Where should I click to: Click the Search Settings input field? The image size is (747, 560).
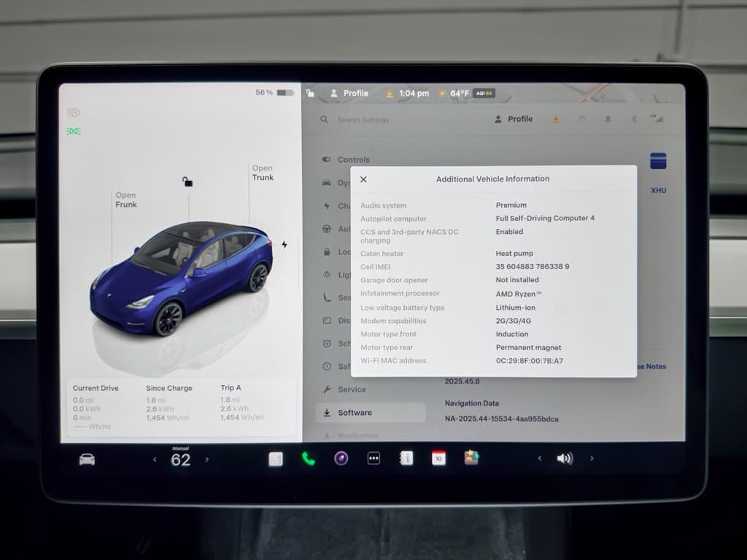pos(365,119)
